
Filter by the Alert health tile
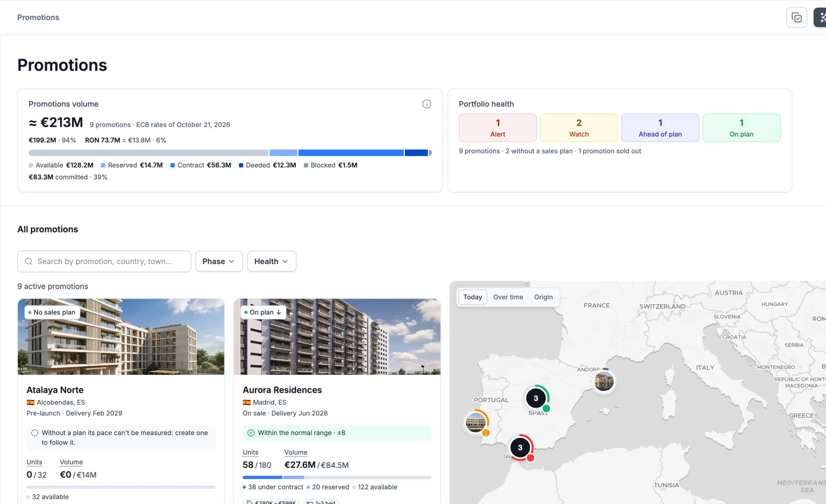pos(498,128)
